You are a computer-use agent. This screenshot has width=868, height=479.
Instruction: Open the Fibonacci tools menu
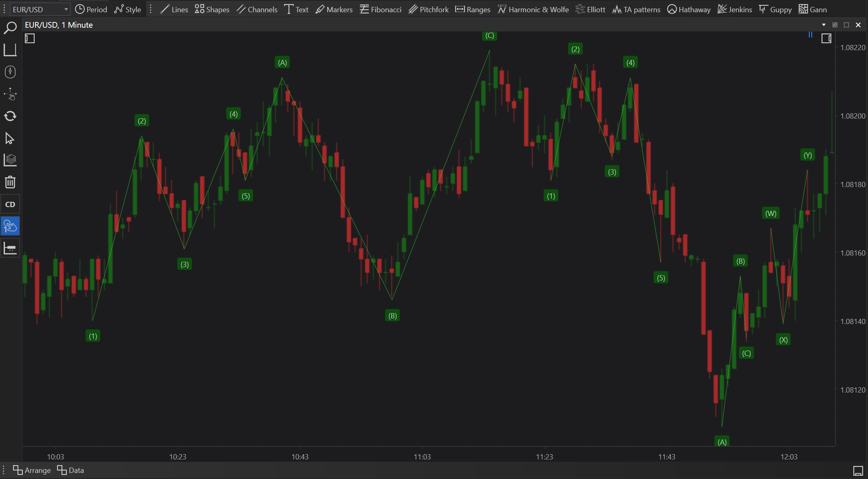coord(381,9)
